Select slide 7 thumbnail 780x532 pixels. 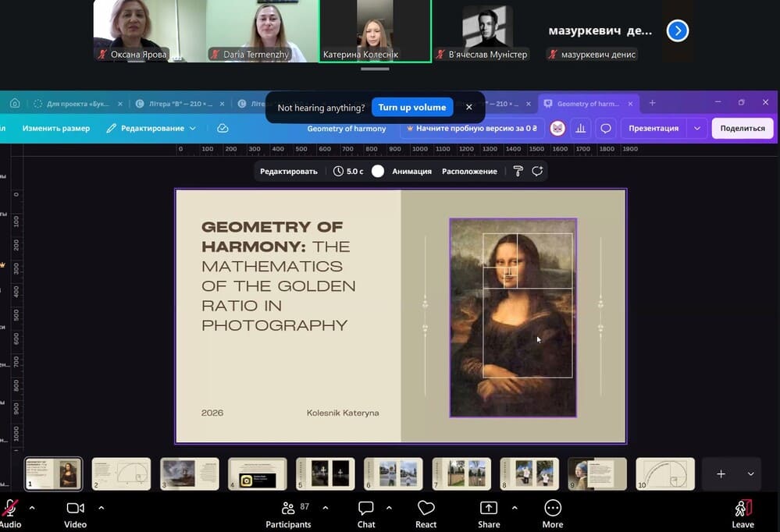pos(461,473)
